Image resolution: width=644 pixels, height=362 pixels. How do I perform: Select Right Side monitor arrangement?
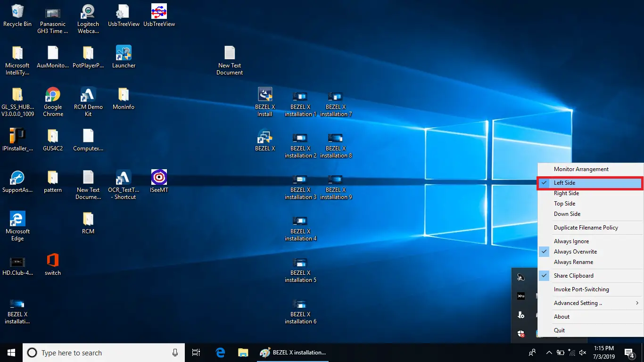(566, 193)
